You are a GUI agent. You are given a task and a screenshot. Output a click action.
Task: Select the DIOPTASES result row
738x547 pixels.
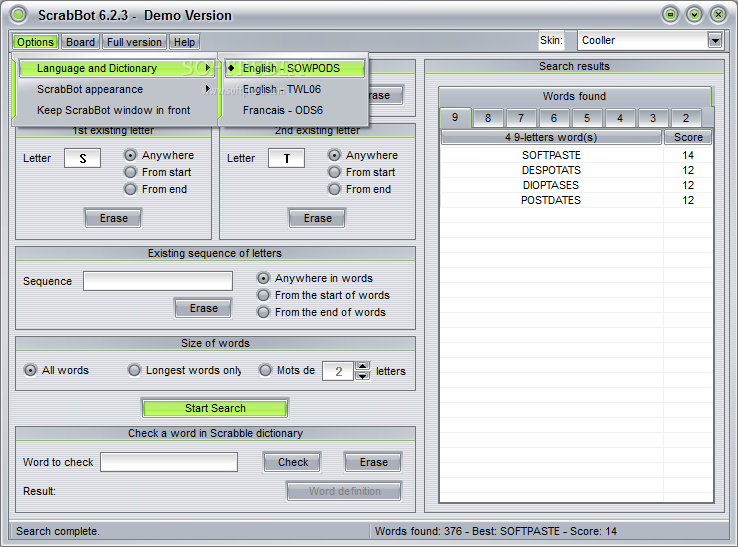(x=576, y=185)
